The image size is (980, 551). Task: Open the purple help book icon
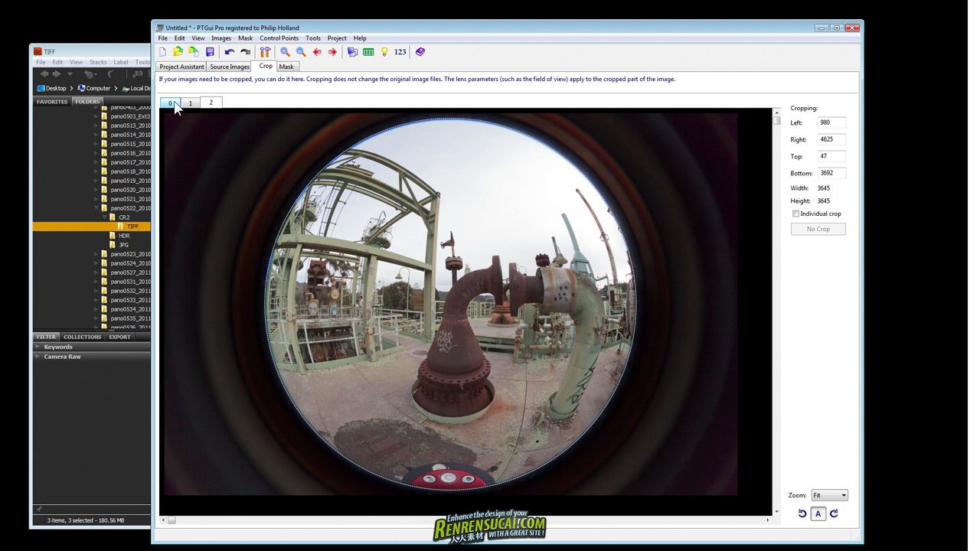click(x=420, y=52)
